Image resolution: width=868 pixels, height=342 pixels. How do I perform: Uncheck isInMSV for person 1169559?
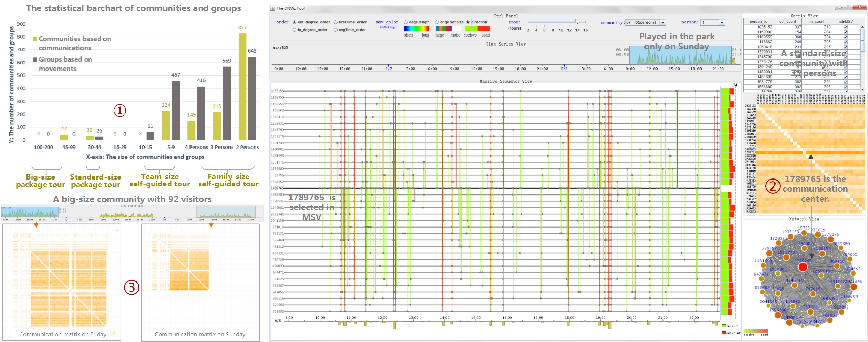pyautogui.click(x=846, y=37)
